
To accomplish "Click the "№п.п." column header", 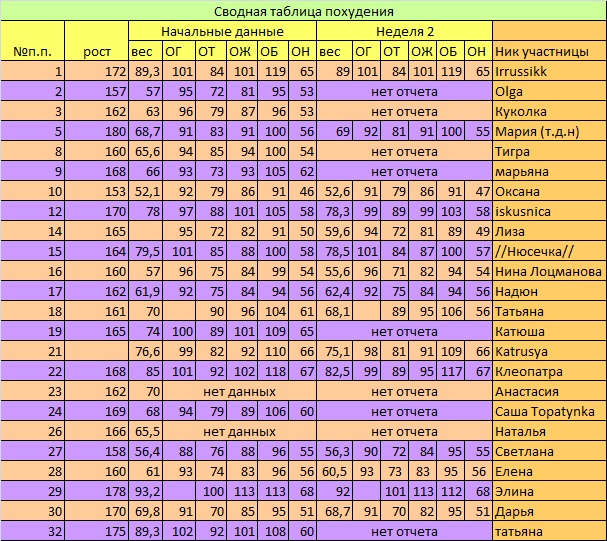I will [33, 51].
